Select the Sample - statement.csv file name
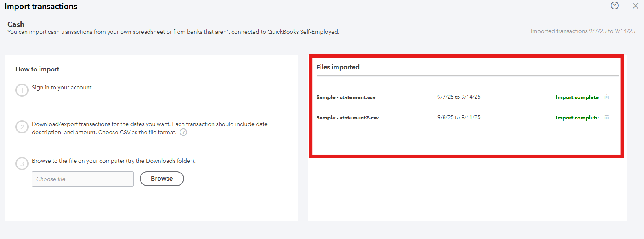644x239 pixels. (x=346, y=97)
